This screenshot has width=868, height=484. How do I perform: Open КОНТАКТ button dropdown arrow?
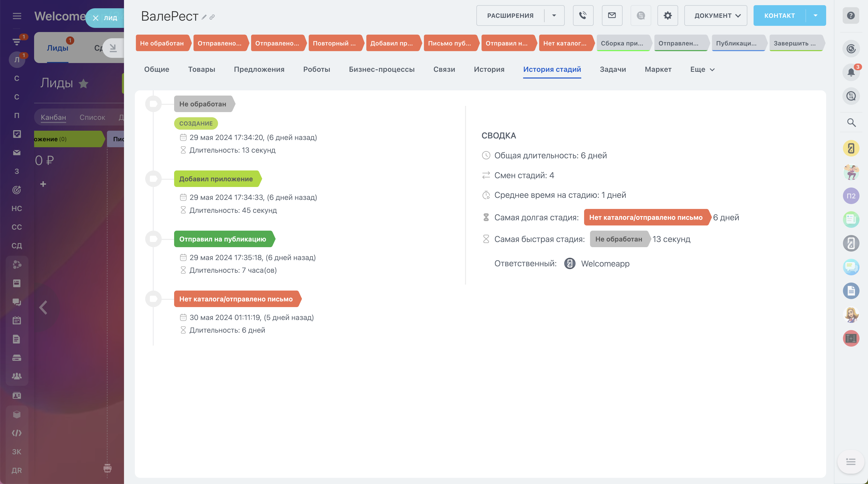(816, 15)
